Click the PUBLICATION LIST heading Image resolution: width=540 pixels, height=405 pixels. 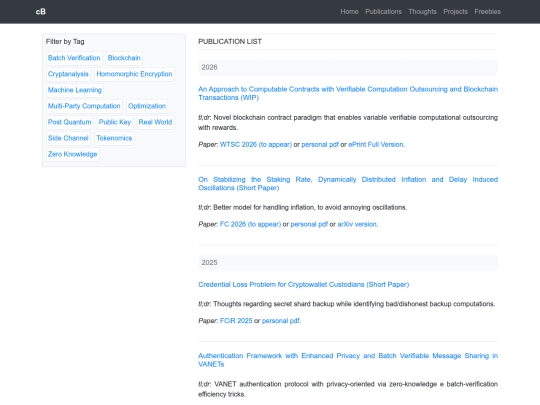pos(230,42)
